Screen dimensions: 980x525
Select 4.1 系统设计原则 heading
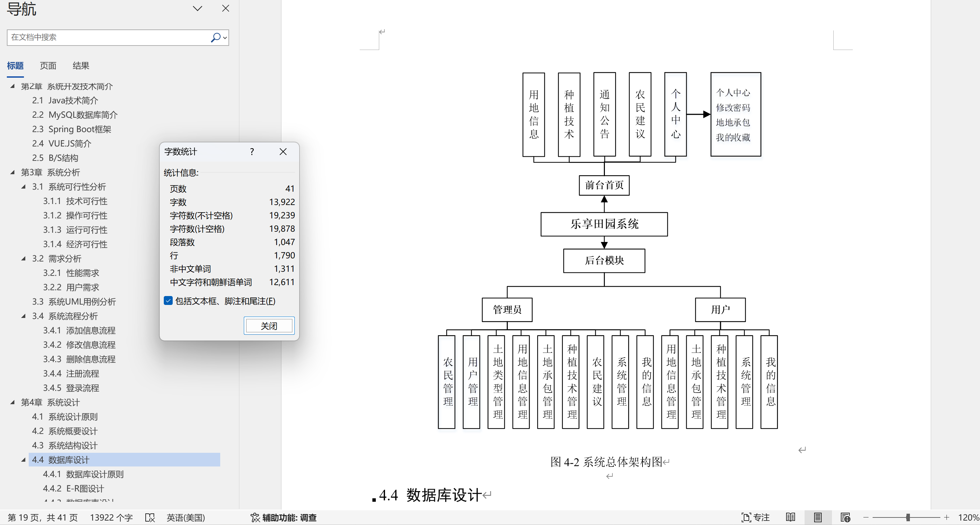65,417
